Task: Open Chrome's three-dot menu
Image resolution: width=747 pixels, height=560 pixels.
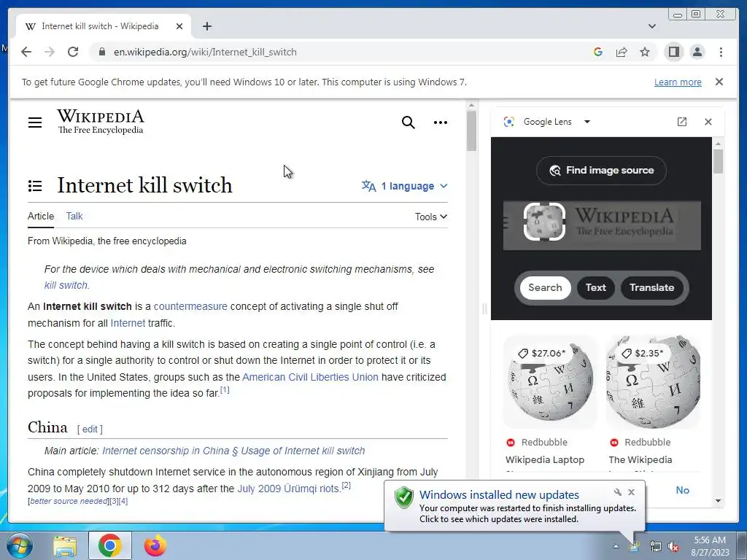Action: 721,52
